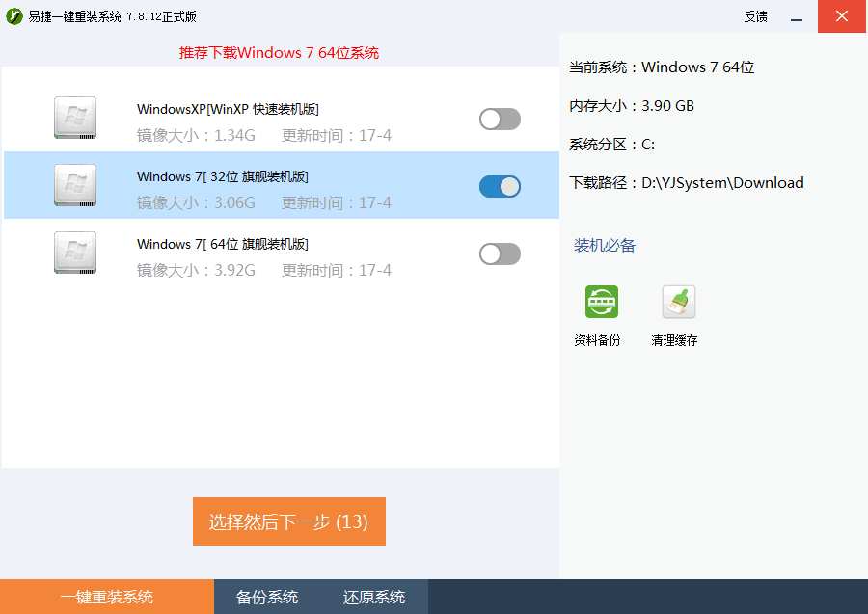Select the WindowsXP[WinXP 快速装机版] title
The height and width of the screenshot is (614, 868).
click(x=228, y=109)
